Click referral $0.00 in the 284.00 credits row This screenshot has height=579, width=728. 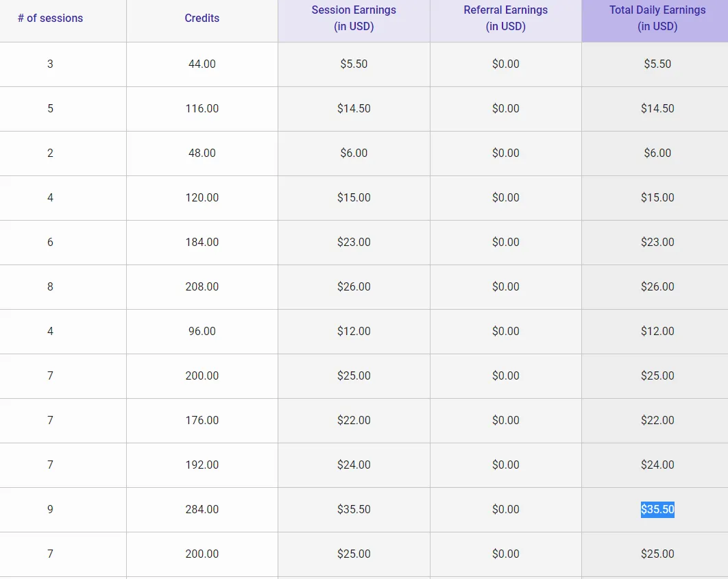click(x=506, y=509)
